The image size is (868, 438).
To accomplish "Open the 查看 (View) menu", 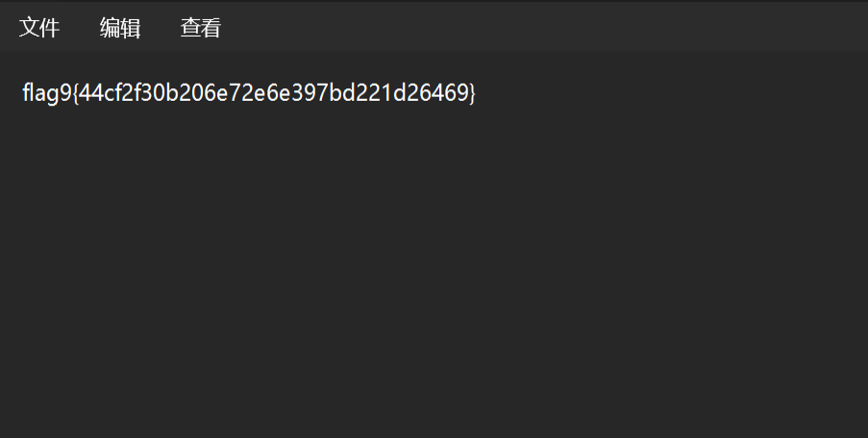I will pos(200,28).
